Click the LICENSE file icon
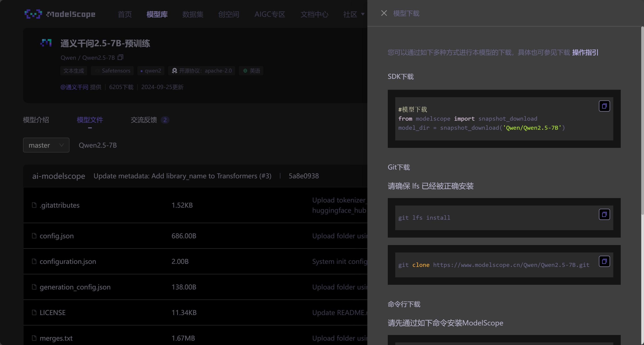Viewport: 644px width, 345px height. click(34, 312)
